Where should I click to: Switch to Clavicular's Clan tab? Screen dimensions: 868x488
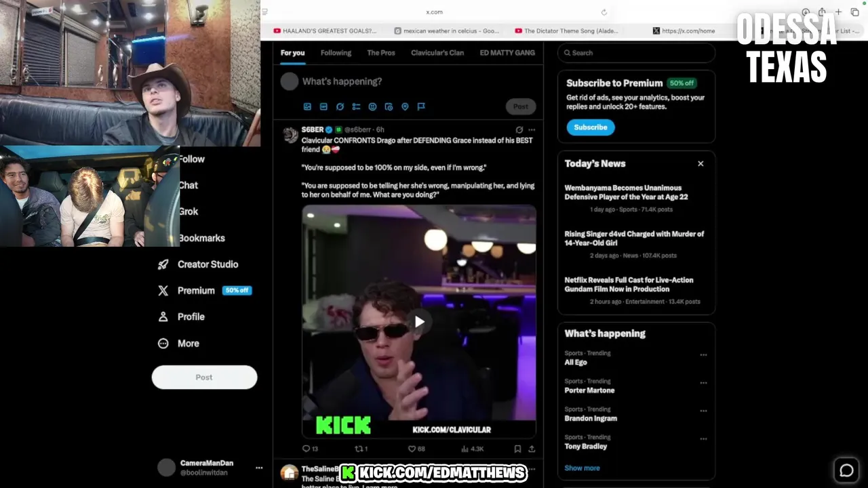pyautogui.click(x=437, y=52)
